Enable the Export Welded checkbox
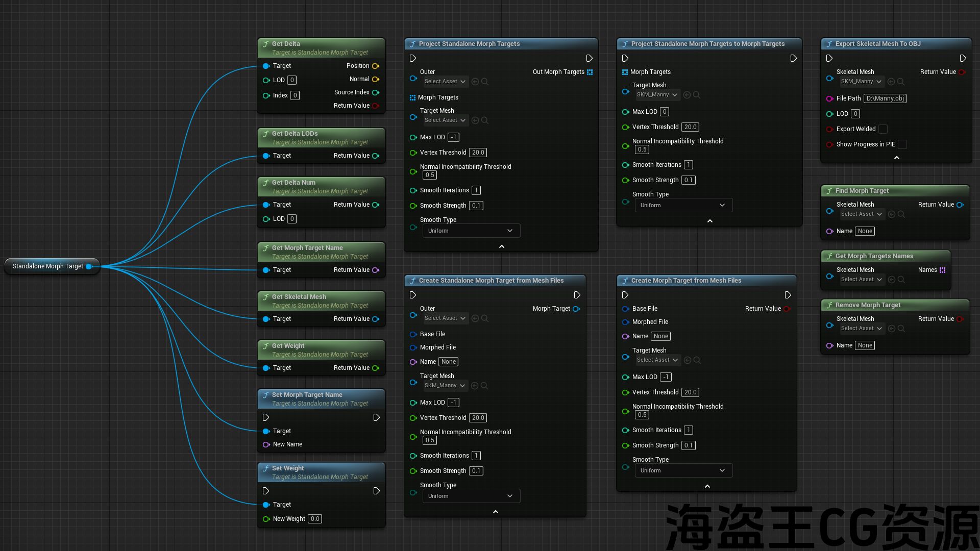The height and width of the screenshot is (551, 980). coord(883,129)
